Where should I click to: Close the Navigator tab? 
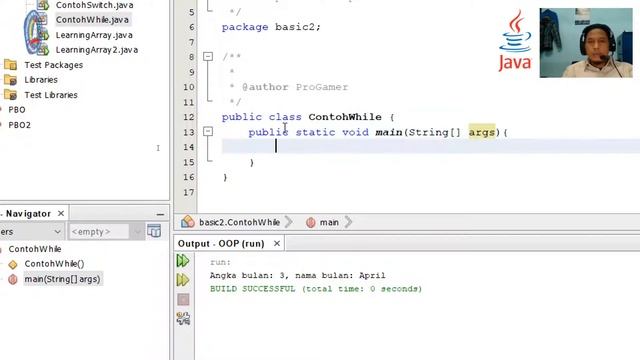click(61, 213)
